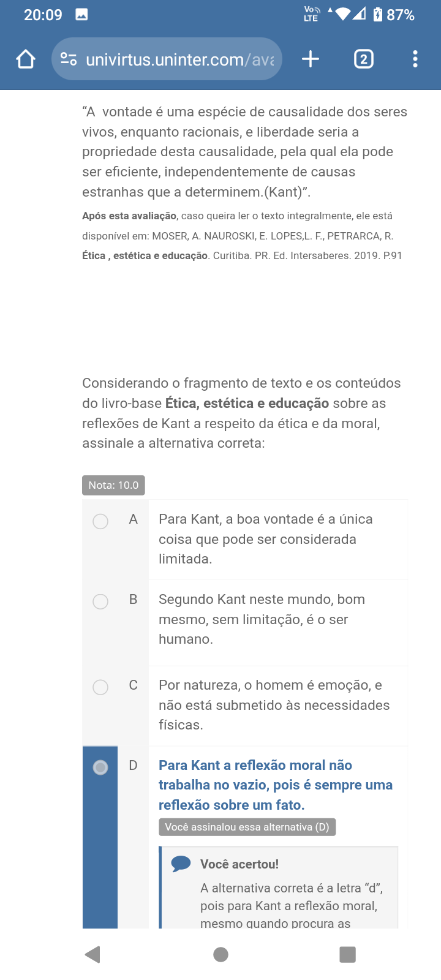The image size is (441, 980).
Task: Tap the speech bubble feedback icon
Action: pos(181,864)
